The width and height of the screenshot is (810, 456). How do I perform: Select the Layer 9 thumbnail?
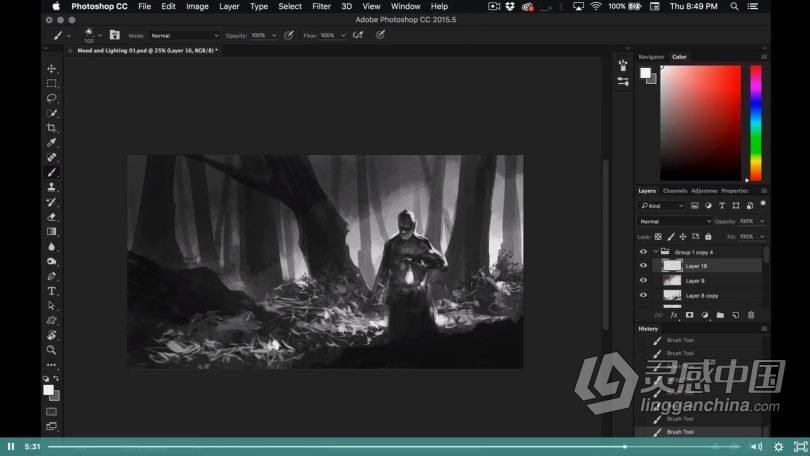672,280
